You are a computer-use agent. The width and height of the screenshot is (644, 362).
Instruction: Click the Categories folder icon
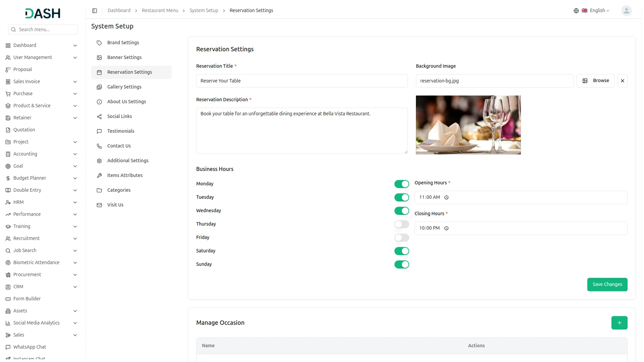(99, 190)
